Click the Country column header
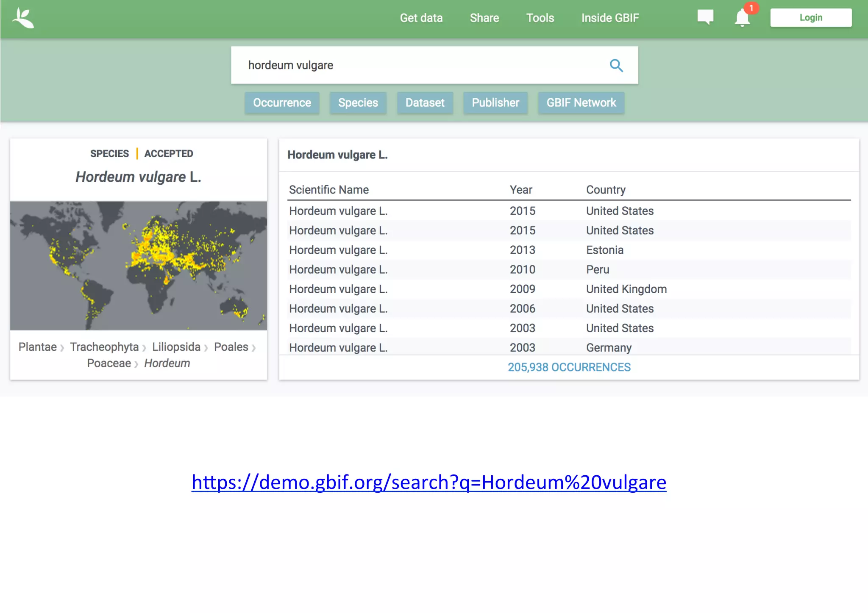 tap(606, 190)
